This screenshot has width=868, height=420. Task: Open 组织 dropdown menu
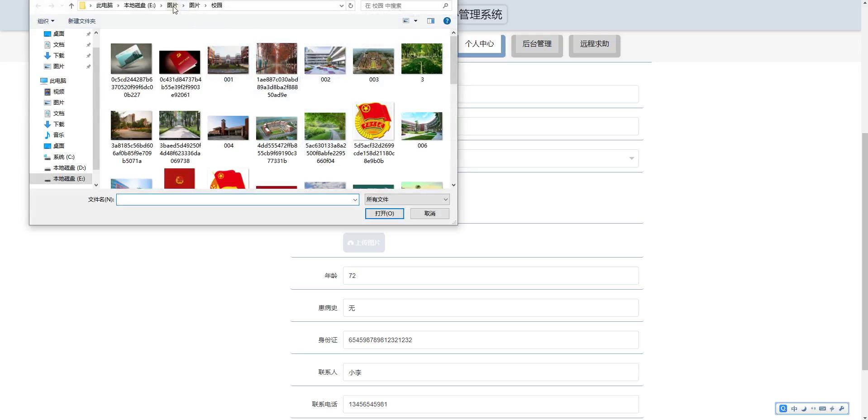coord(46,21)
